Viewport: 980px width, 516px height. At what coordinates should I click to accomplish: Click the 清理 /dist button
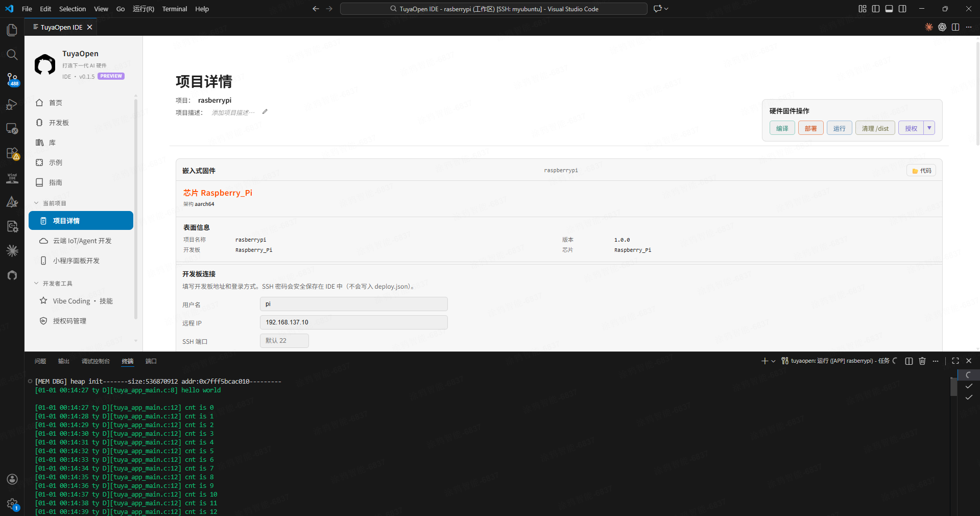click(x=875, y=128)
